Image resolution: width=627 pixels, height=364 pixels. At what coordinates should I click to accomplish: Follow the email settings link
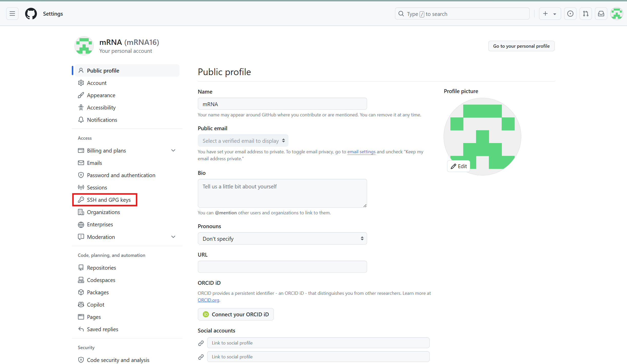pyautogui.click(x=361, y=152)
